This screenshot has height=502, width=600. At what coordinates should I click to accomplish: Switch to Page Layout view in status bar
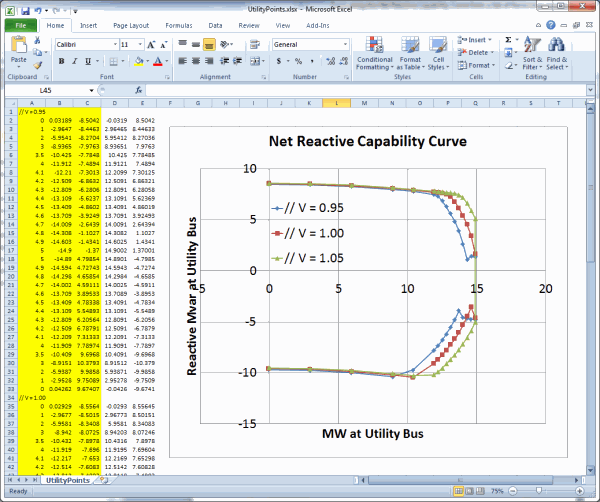tap(469, 491)
